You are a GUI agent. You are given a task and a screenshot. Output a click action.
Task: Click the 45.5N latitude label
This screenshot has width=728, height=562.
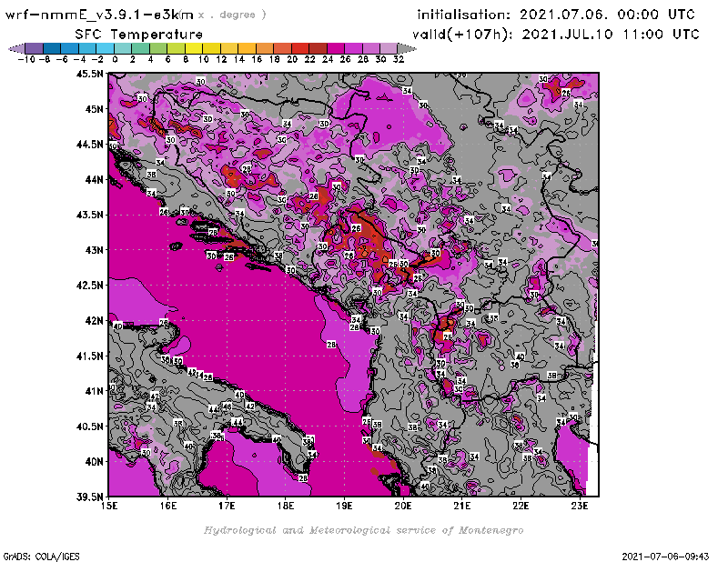[89, 74]
